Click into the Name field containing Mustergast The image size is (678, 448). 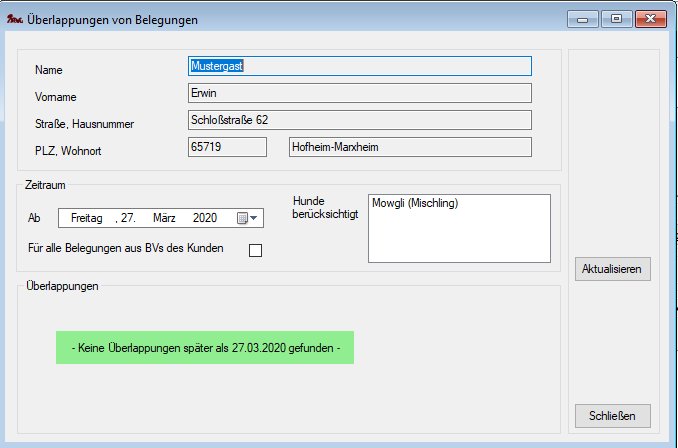(359, 66)
